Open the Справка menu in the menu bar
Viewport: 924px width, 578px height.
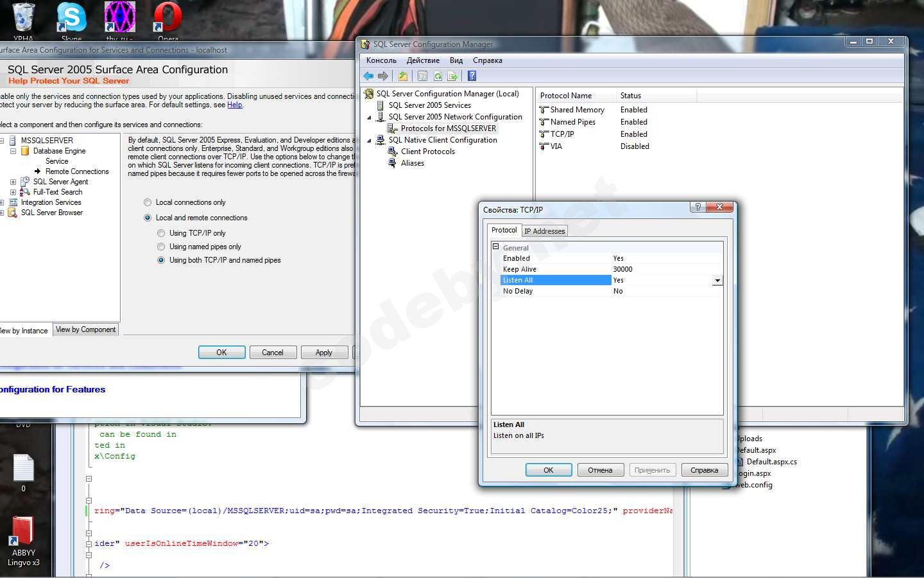coord(488,60)
